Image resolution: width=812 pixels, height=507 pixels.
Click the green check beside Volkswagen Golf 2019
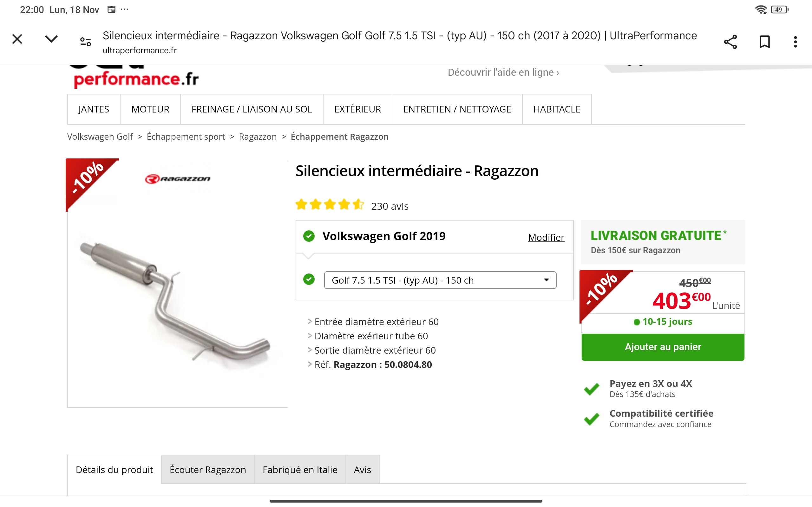click(x=309, y=236)
